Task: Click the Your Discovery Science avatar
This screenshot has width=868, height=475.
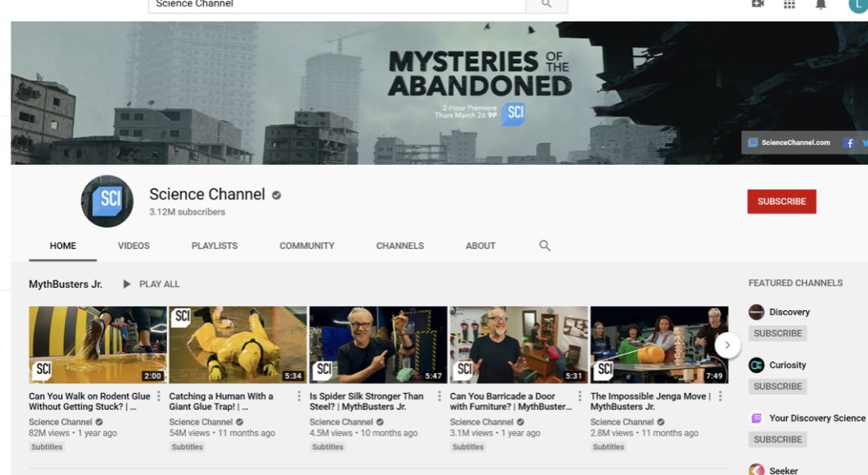Action: [756, 418]
